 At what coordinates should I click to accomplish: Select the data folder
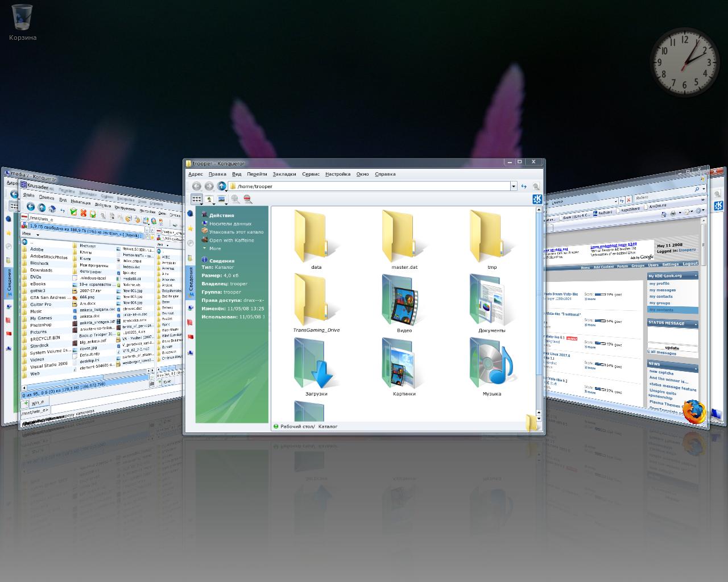[x=316, y=239]
